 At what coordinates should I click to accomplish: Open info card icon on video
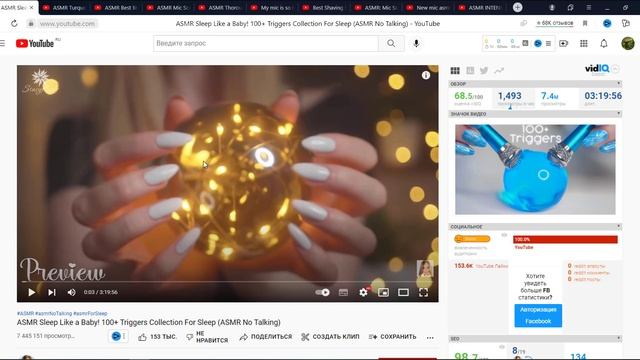coord(426,75)
